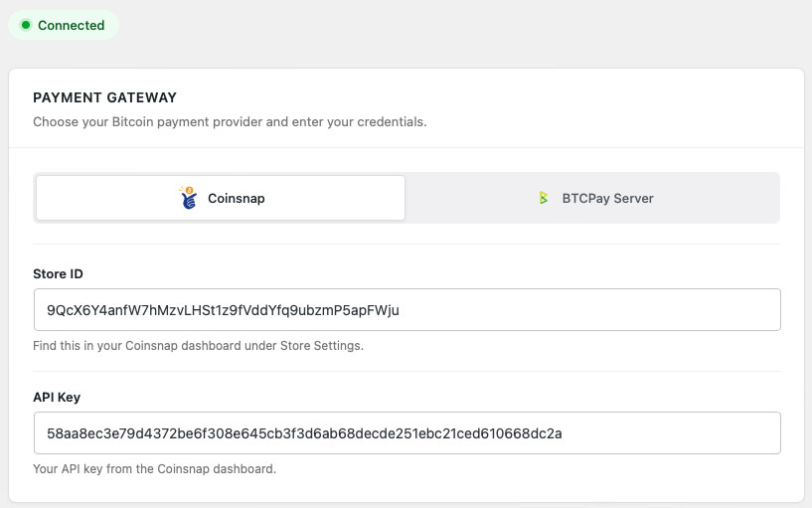Click the API Key label
The width and height of the screenshot is (812, 508).
57,398
